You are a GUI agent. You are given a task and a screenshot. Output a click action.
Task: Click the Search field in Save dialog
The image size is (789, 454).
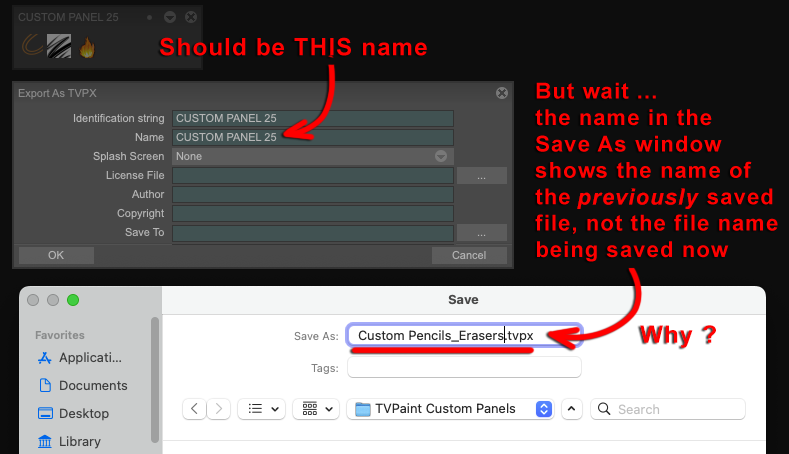[x=668, y=409]
